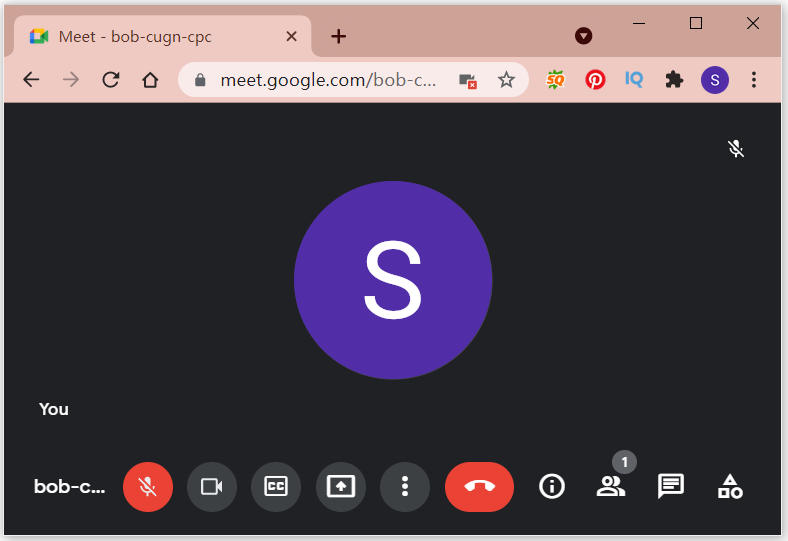Unmute the microphone in the call controls
The height and width of the screenshot is (541, 788).
click(x=148, y=487)
